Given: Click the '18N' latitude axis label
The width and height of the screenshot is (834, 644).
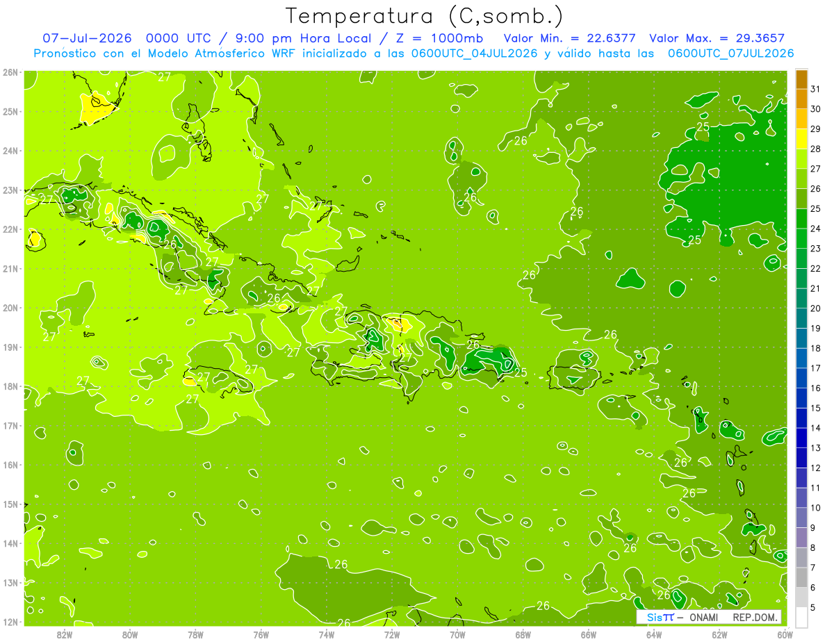Looking at the screenshot, I should click(x=10, y=386).
